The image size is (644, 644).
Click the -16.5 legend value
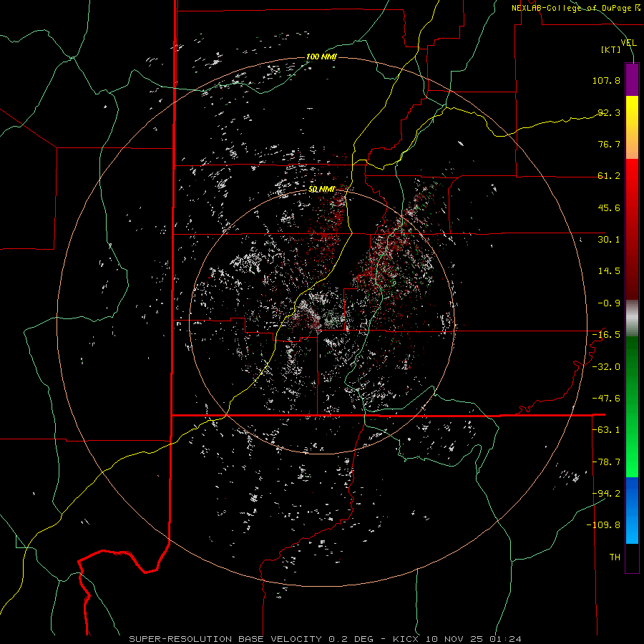(x=606, y=335)
